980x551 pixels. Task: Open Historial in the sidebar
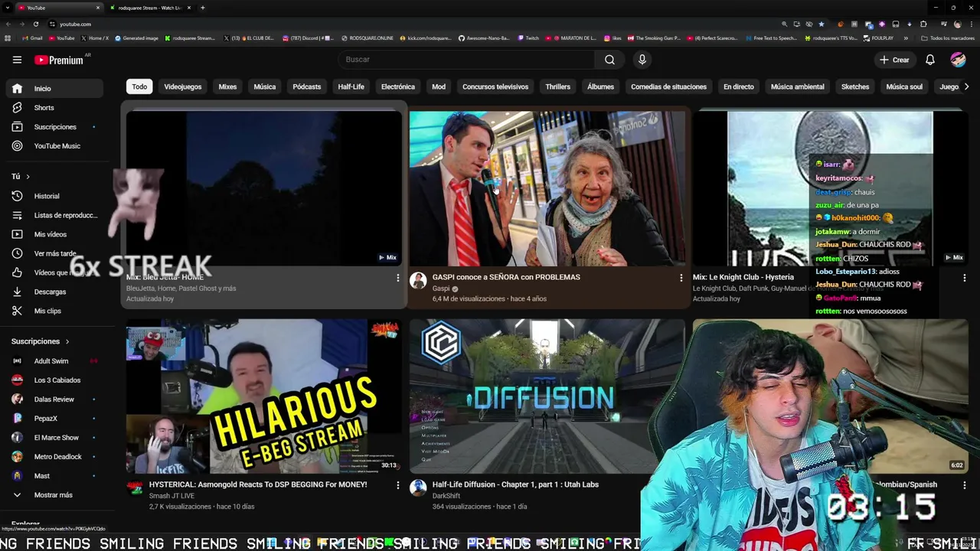point(54,196)
